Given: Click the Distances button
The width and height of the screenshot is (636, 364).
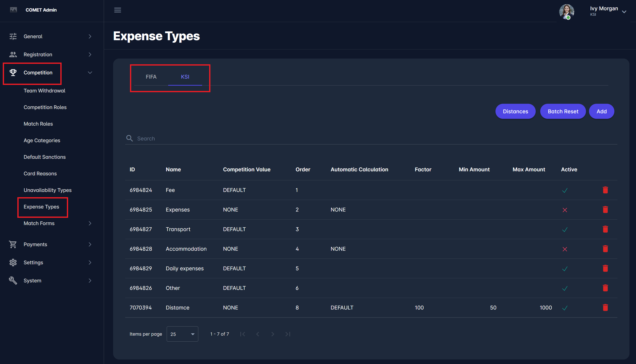Looking at the screenshot, I should pyautogui.click(x=515, y=111).
